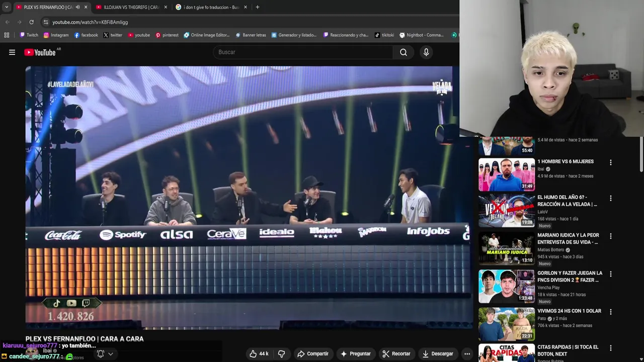The height and width of the screenshot is (362, 644).
Task: Click the Preguntar button
Action: coord(355,353)
